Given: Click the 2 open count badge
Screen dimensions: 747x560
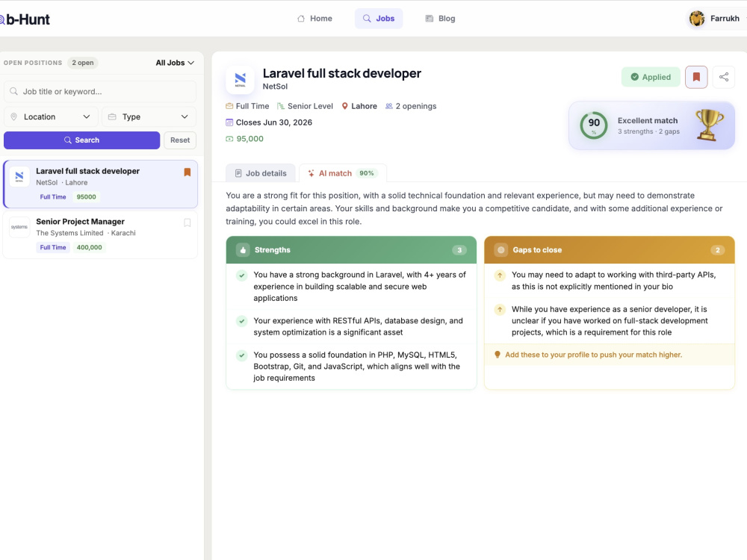Looking at the screenshot, I should [x=83, y=63].
